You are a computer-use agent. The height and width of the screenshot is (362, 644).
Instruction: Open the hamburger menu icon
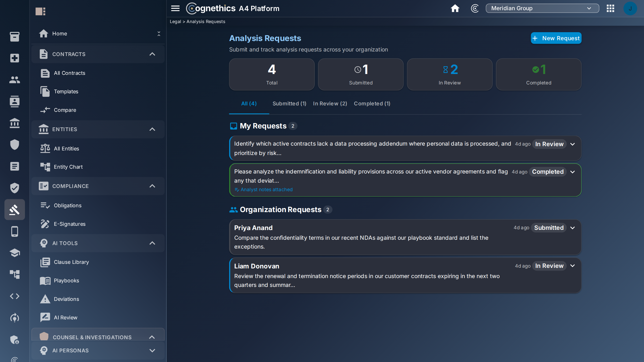(x=175, y=8)
